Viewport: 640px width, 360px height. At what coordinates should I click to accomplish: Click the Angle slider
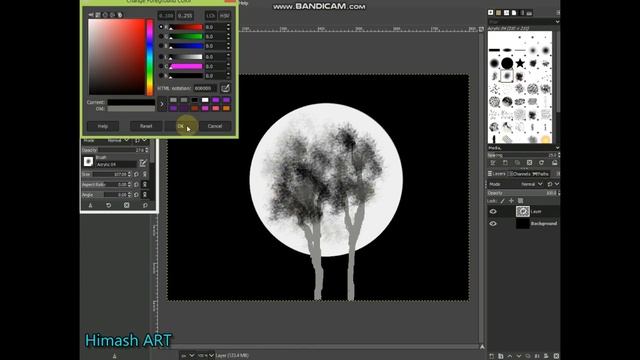pyautogui.click(x=107, y=195)
